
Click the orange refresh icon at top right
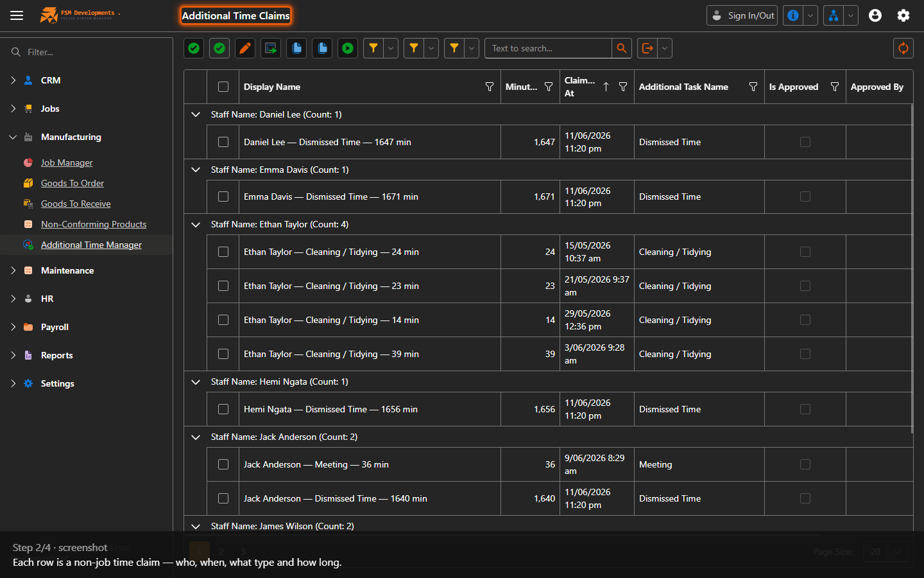(903, 48)
